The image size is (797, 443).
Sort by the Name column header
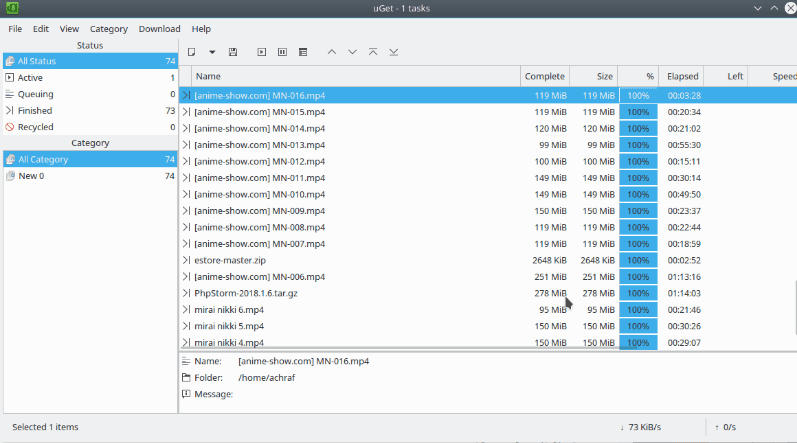click(356, 76)
